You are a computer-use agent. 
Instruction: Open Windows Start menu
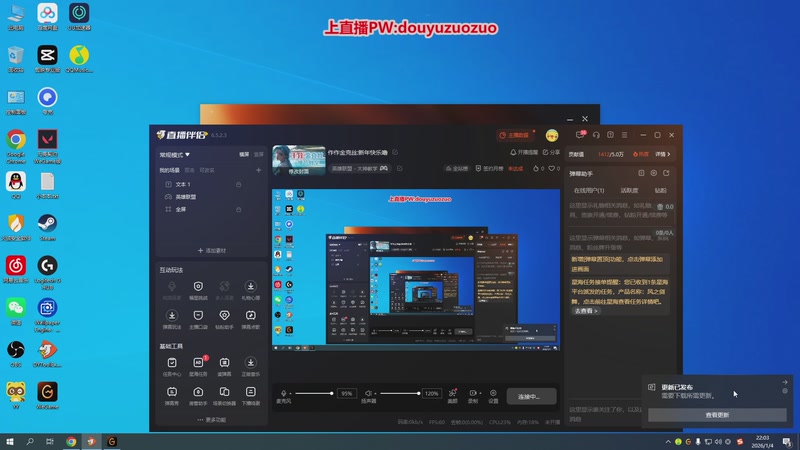click(x=10, y=441)
